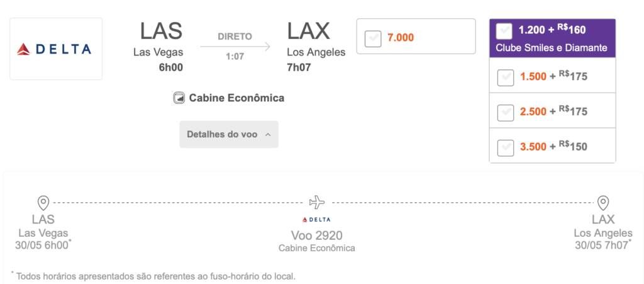Click the Voo 2920 flight number

pyautogui.click(x=317, y=236)
